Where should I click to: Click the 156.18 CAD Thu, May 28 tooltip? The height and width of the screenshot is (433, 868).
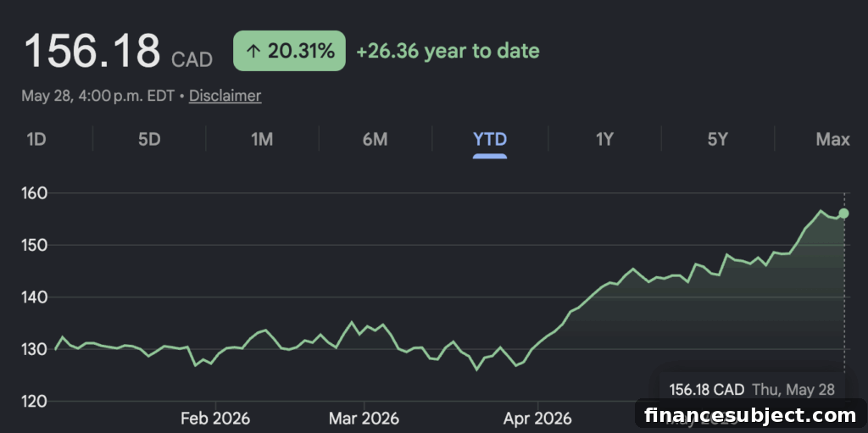pyautogui.click(x=752, y=389)
